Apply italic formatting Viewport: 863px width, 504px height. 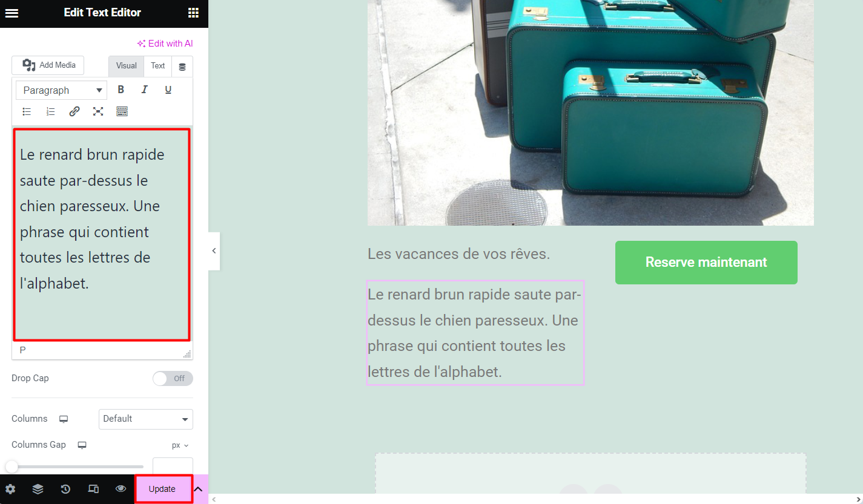(144, 90)
